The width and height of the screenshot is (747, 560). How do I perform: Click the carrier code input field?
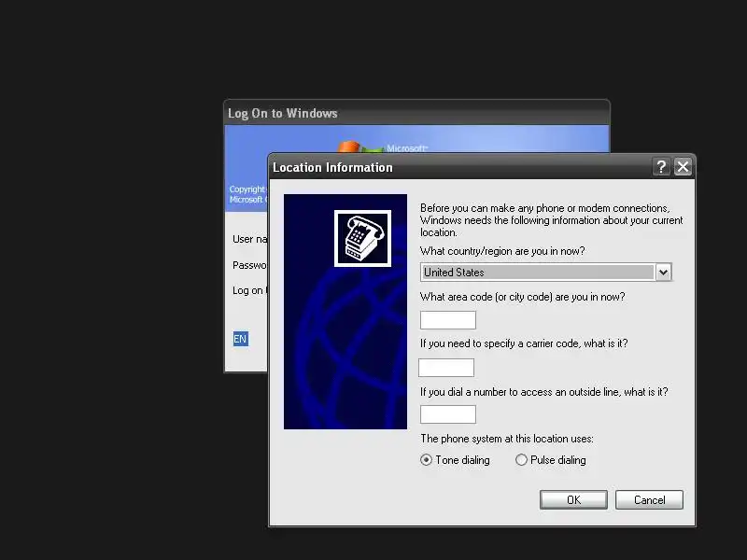click(x=446, y=368)
